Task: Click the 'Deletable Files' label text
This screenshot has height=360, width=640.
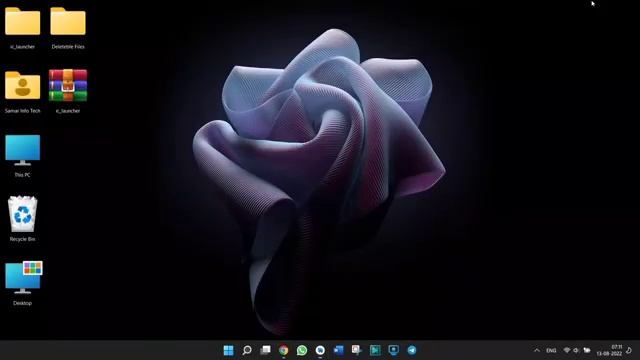Action: pos(68,47)
